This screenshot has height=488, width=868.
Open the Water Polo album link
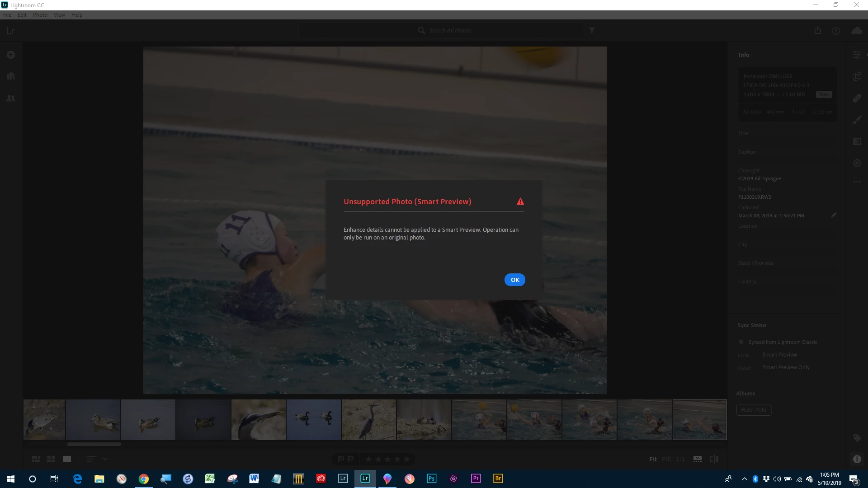point(753,410)
